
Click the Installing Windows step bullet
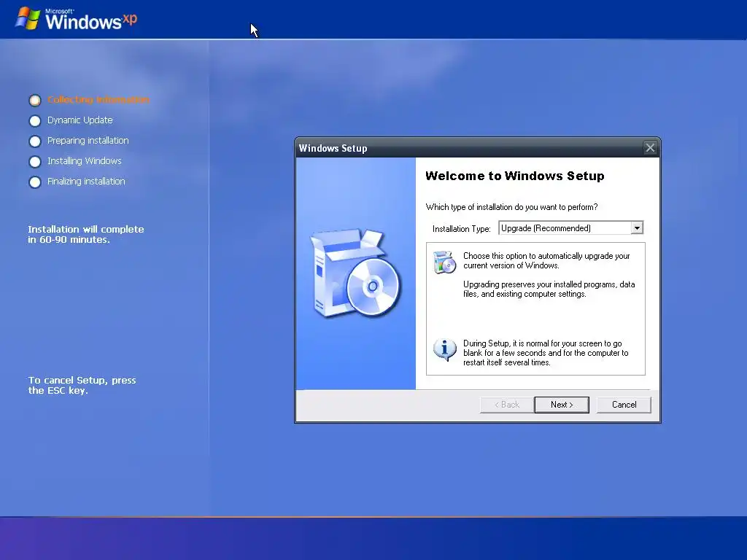point(35,161)
